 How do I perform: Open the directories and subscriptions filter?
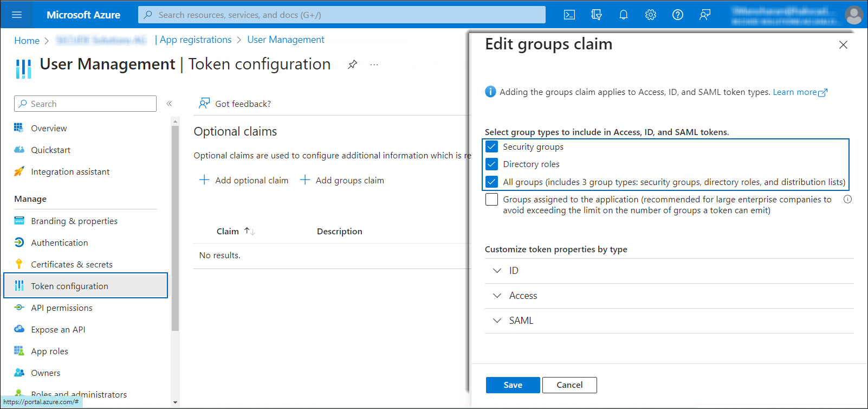[x=597, y=15]
